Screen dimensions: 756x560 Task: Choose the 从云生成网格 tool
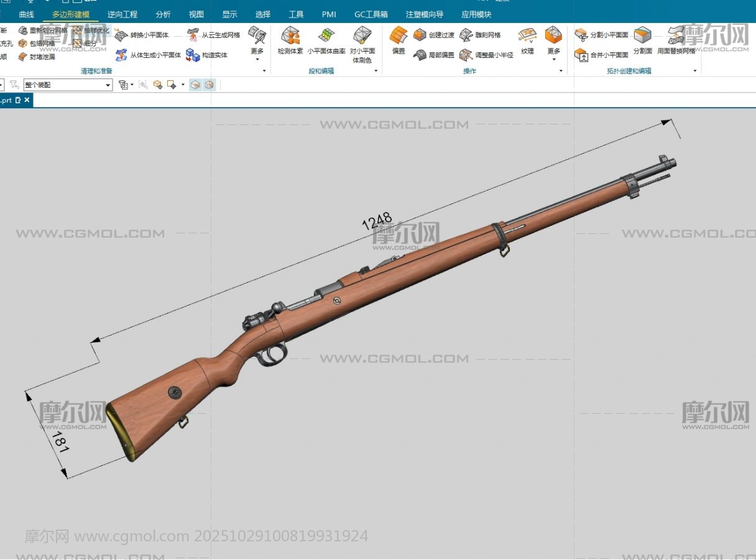(214, 35)
